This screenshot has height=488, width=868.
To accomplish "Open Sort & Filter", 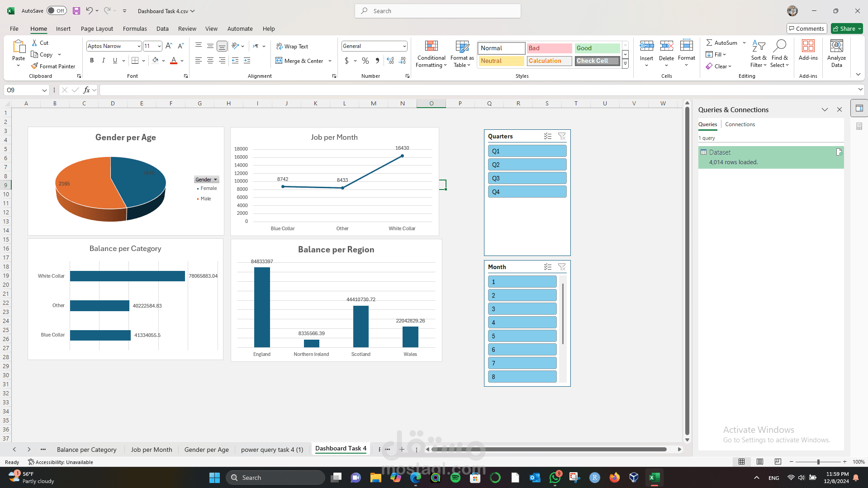I will [x=759, y=54].
